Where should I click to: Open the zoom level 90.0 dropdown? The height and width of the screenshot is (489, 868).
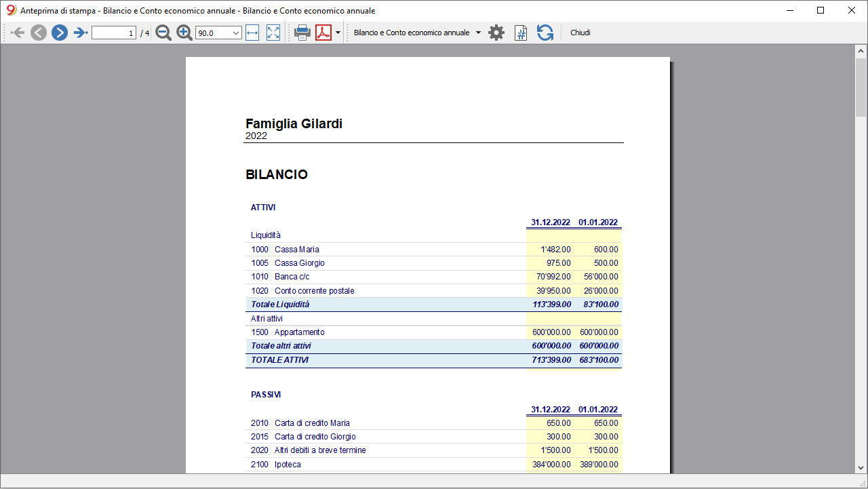[x=218, y=33]
